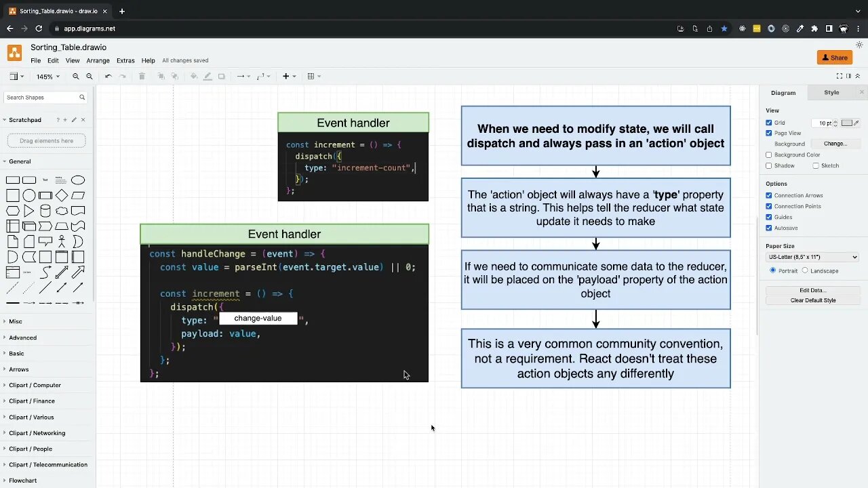The height and width of the screenshot is (488, 868).
Task: Click the To Back toolbar icon
Action: 175,77
